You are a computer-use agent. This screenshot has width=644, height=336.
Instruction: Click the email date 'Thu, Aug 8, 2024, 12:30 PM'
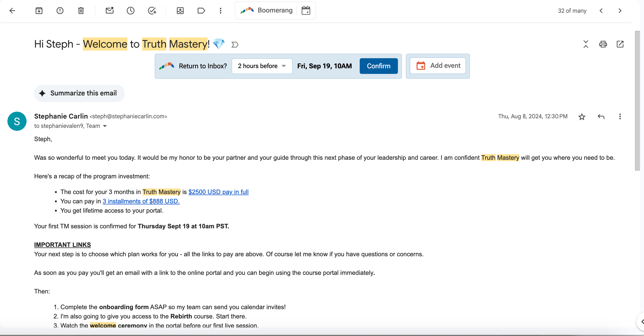tap(533, 116)
